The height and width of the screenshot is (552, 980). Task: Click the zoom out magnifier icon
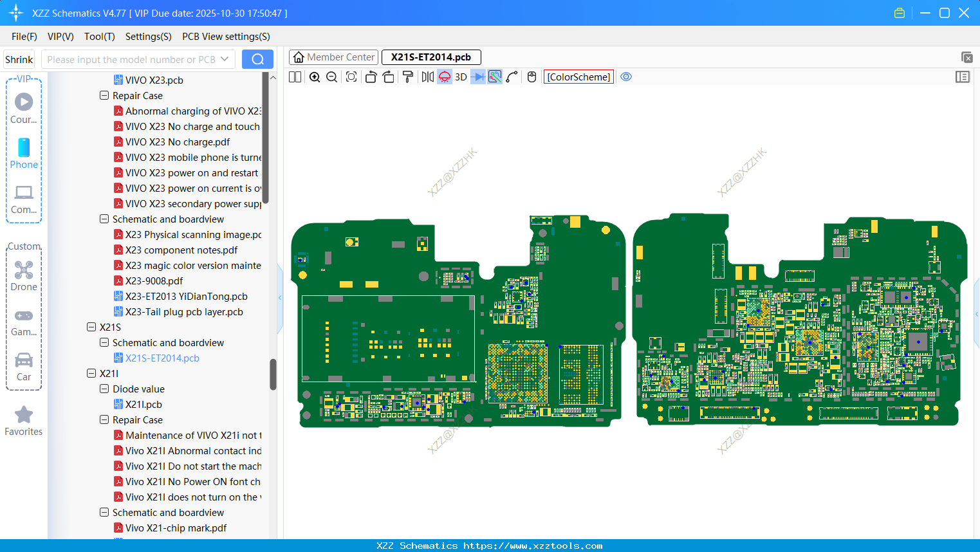coord(332,77)
